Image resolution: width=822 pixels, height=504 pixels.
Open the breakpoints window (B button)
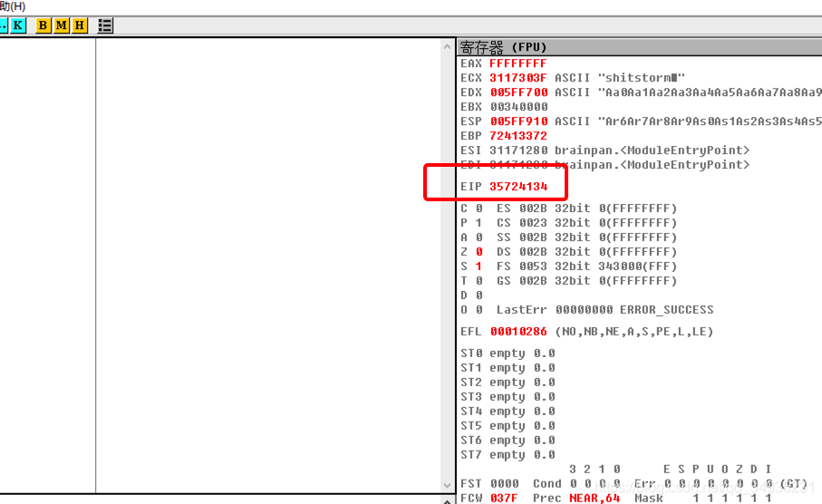(x=43, y=25)
